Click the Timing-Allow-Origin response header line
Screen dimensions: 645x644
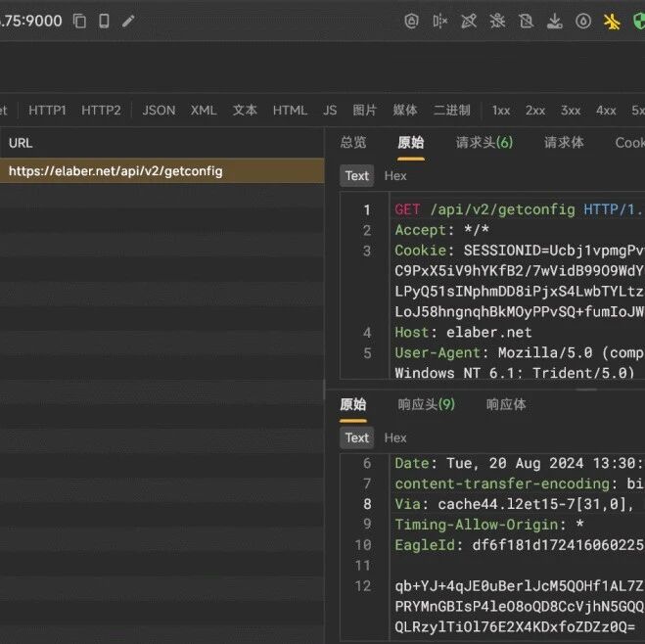tap(489, 525)
